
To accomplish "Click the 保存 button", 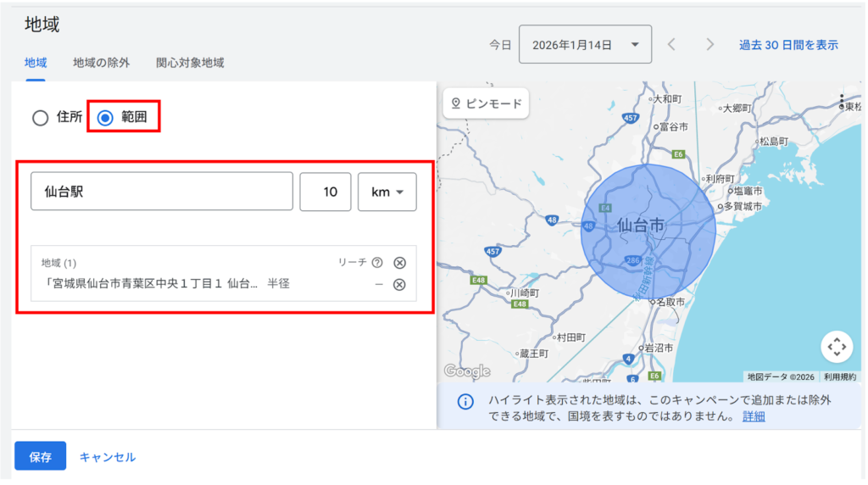I will (x=40, y=457).
